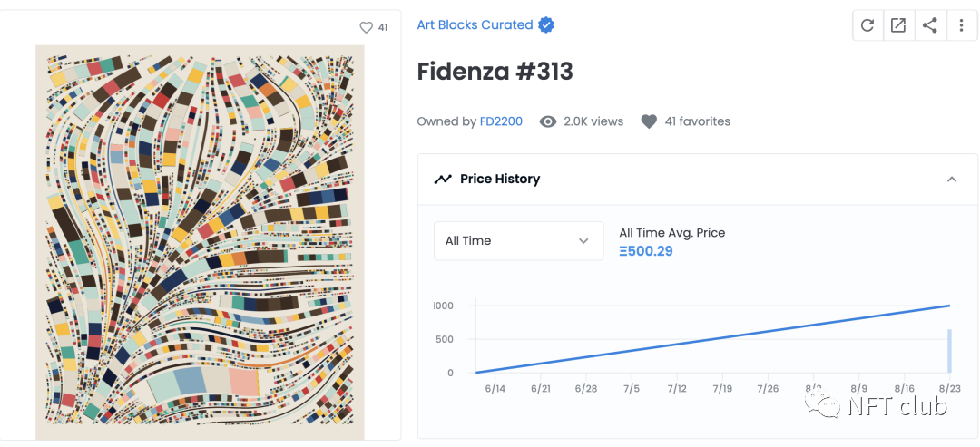Image resolution: width=980 pixels, height=447 pixels.
Task: Open owner FD2200 profile link
Action: click(501, 121)
